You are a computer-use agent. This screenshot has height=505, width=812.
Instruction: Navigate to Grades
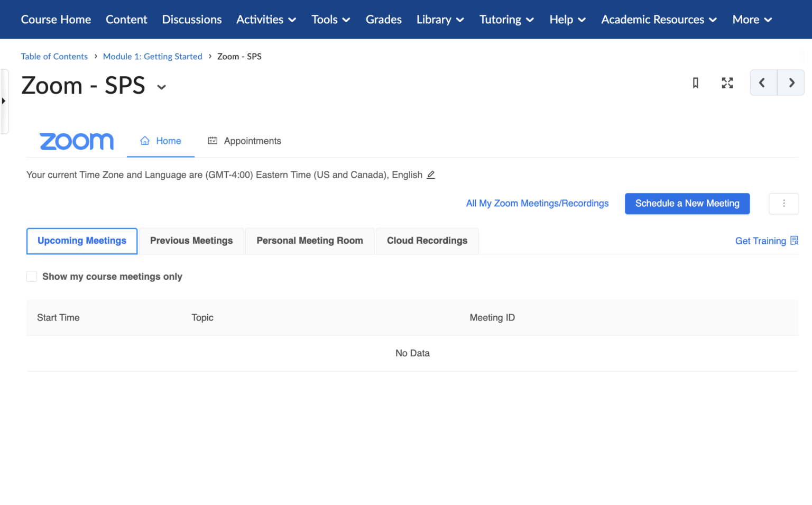pyautogui.click(x=383, y=20)
